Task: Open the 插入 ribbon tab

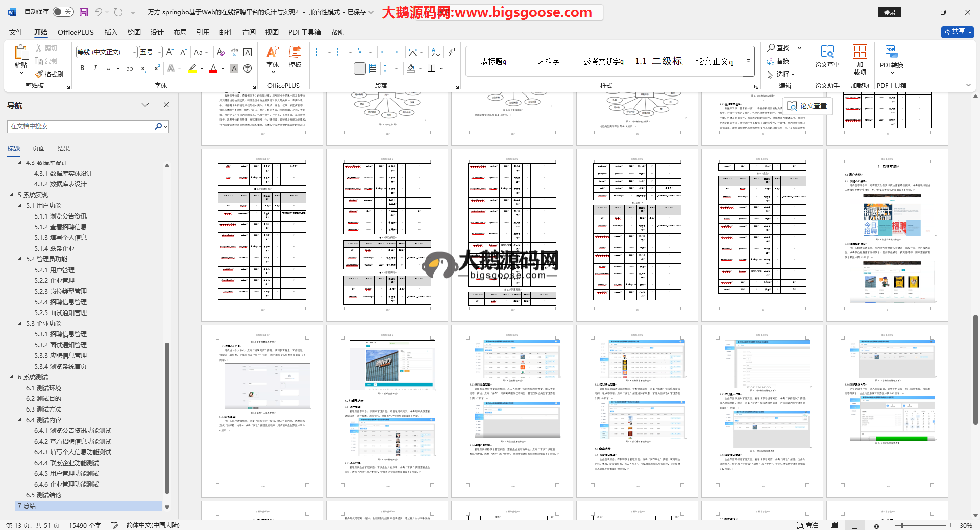Action: [x=111, y=32]
